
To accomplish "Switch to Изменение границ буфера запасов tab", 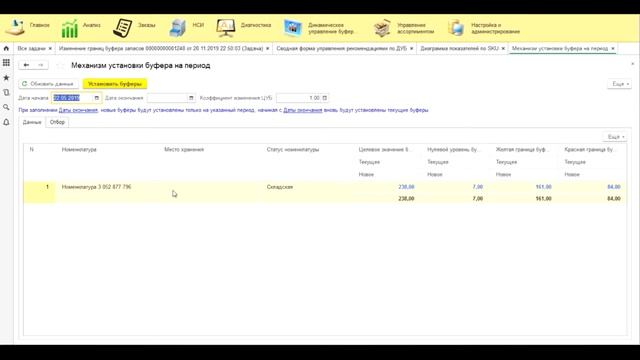I will (x=161, y=49).
